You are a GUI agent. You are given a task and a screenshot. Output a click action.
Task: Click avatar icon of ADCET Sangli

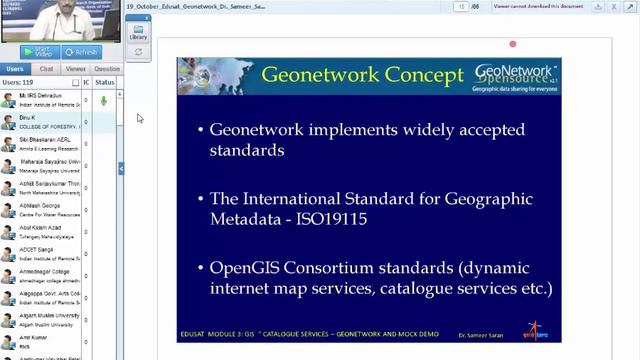[x=8, y=255]
